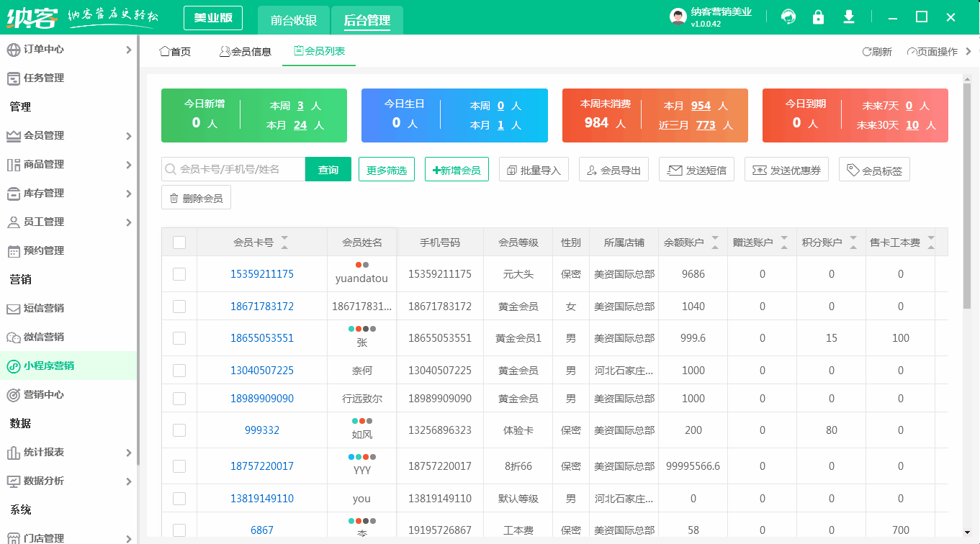The width and height of the screenshot is (980, 544).
Task: Tick the checkbox for member yuandatou
Action: [179, 274]
